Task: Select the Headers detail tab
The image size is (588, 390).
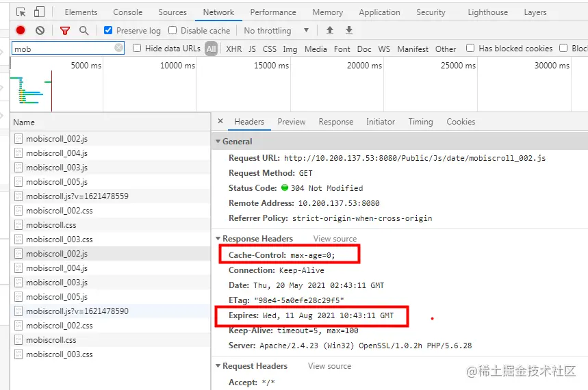Action: [x=249, y=122]
